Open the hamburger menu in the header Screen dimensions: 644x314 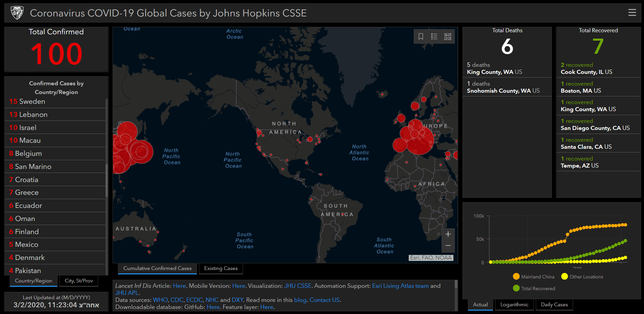tap(632, 12)
